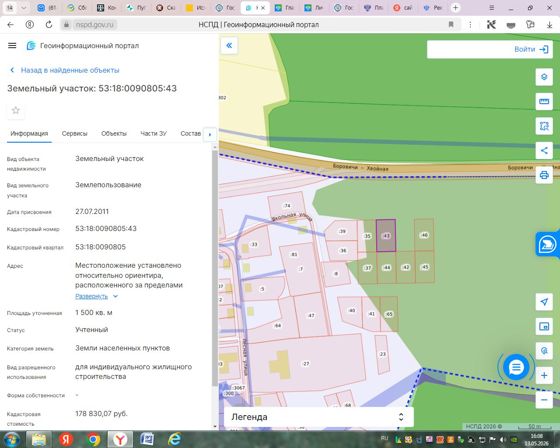The height and width of the screenshot is (448, 560).
Task: Click Назад в найденные объекты link
Action: click(x=70, y=70)
